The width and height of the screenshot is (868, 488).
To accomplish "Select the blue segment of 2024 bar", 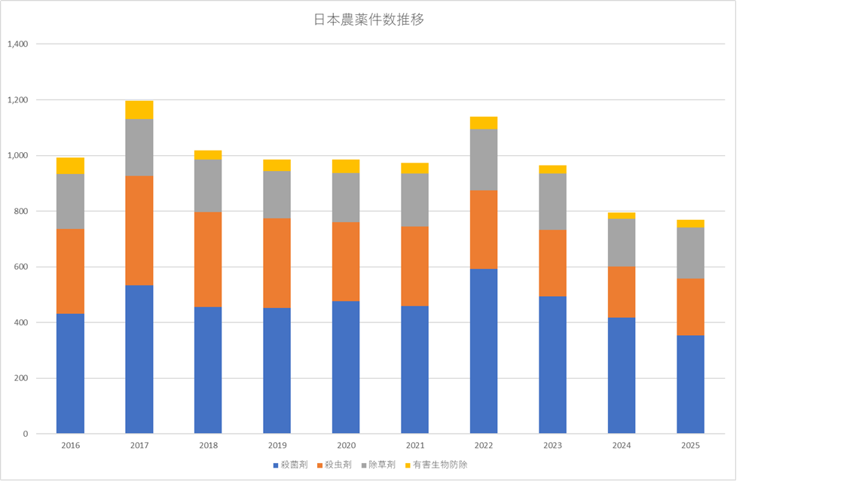I will [x=622, y=375].
